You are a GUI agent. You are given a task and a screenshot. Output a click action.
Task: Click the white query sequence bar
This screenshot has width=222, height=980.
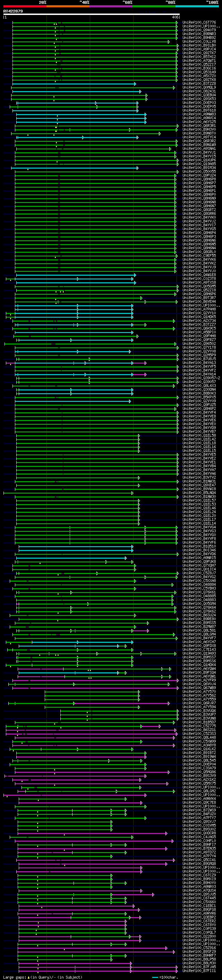92,15
